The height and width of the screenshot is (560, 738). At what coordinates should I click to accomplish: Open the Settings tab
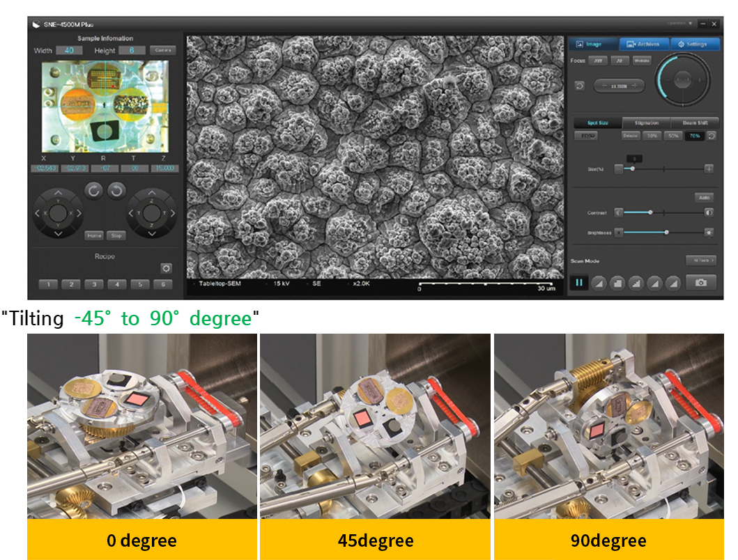694,44
